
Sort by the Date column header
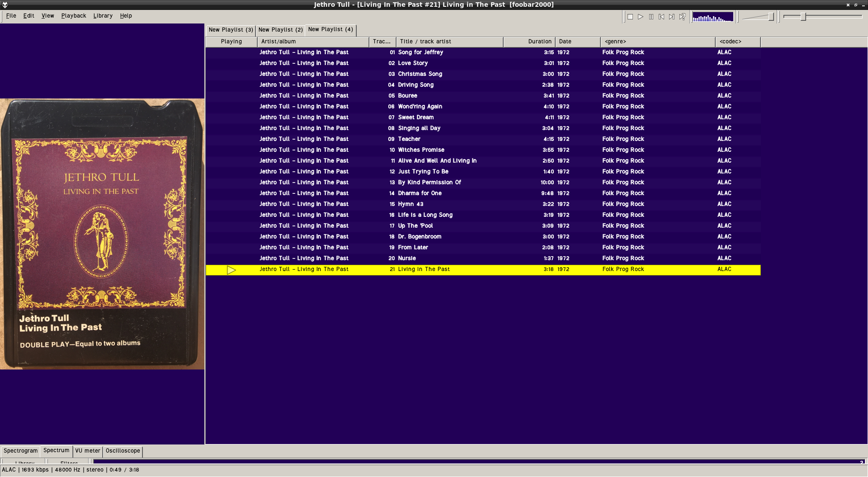tap(578, 42)
